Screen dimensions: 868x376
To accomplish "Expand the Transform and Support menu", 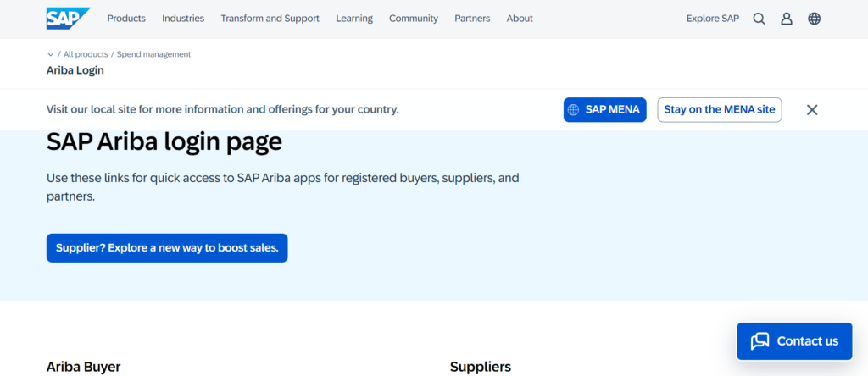I will coord(270,19).
